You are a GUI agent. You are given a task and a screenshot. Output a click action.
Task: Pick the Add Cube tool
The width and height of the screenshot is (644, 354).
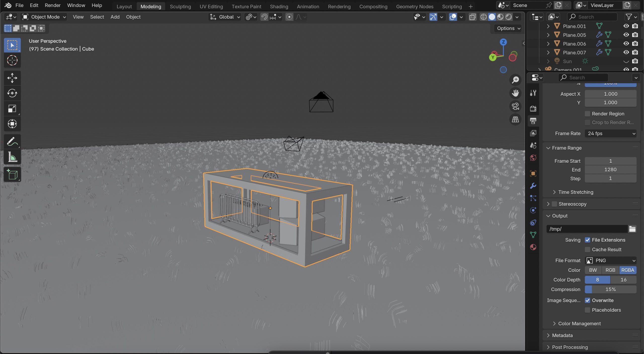12,175
